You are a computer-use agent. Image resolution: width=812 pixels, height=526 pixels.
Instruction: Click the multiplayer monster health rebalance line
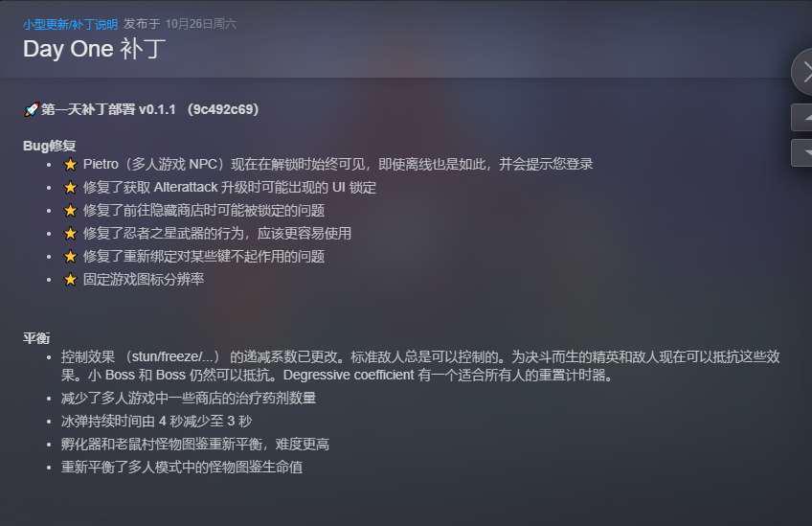(x=182, y=467)
